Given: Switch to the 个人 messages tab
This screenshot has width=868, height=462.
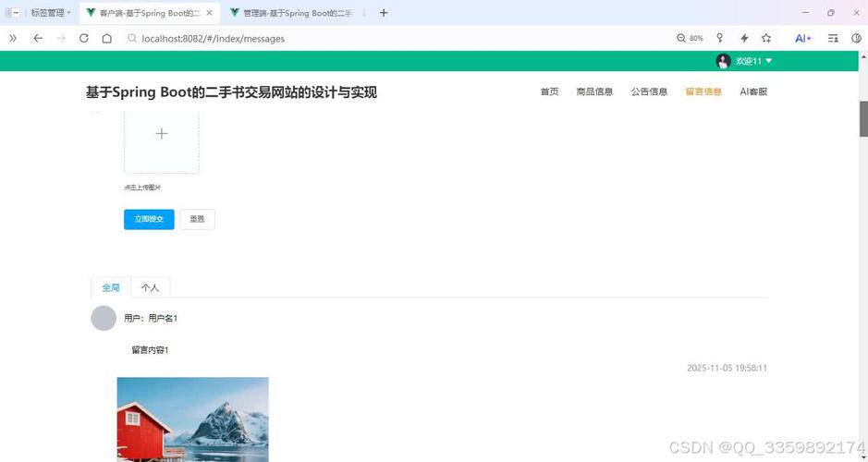Looking at the screenshot, I should point(150,287).
